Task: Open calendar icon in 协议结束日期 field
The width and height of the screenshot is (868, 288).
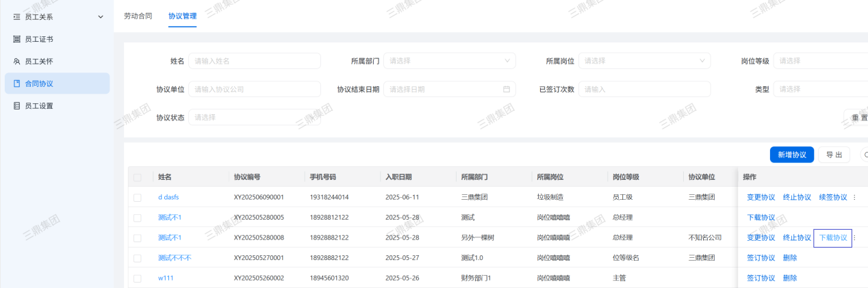Action: [507, 89]
